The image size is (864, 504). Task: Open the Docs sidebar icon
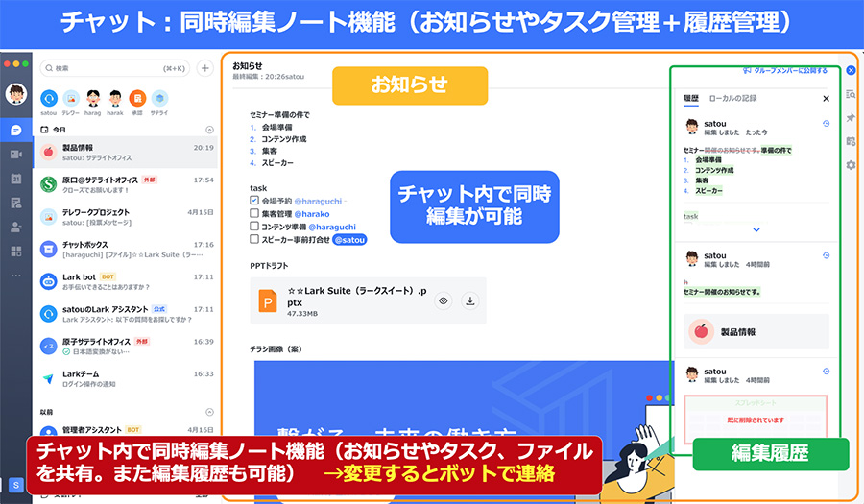(x=16, y=203)
